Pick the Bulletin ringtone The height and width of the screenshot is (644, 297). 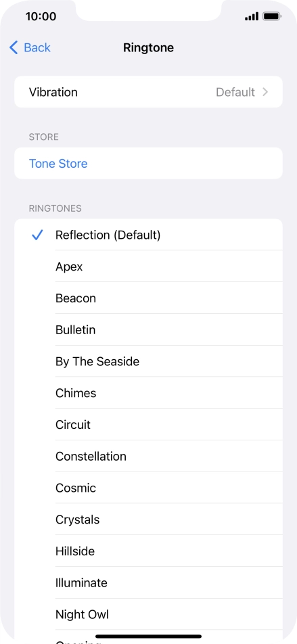148,330
